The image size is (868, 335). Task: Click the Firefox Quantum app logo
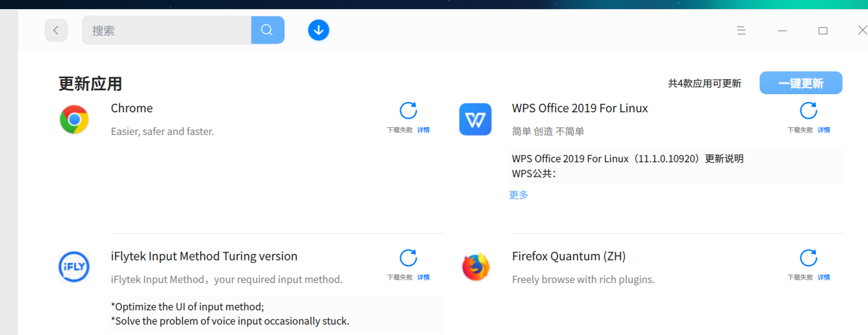475,267
